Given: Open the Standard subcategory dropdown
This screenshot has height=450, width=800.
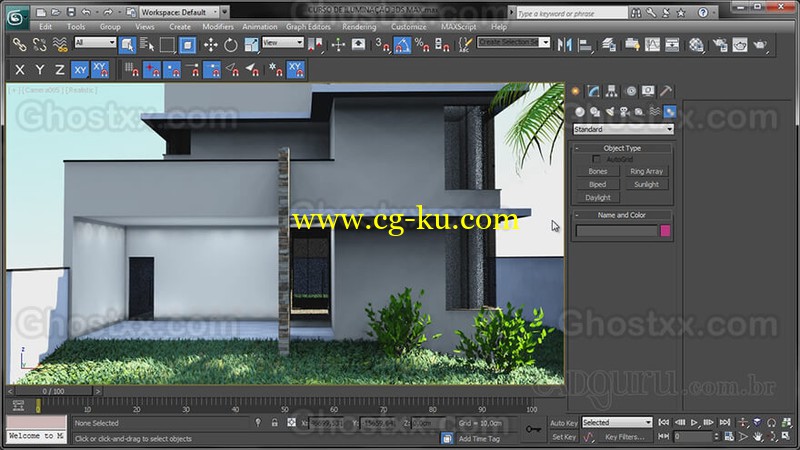Looking at the screenshot, I should coord(623,130).
